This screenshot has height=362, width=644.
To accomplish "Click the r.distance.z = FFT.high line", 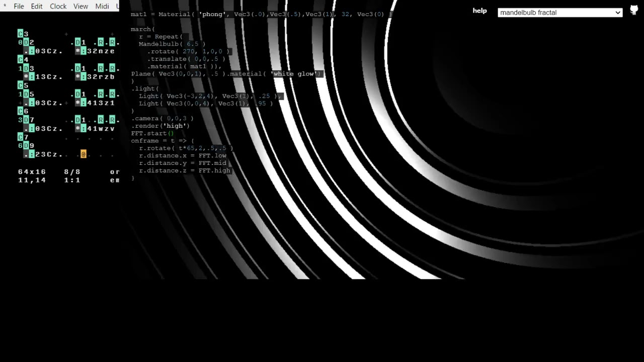I will click(x=185, y=170).
